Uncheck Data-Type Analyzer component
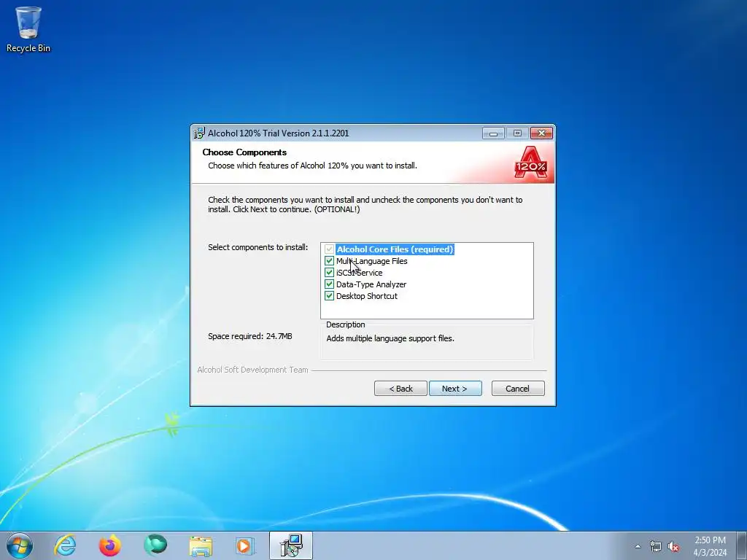747x560 pixels. [329, 284]
